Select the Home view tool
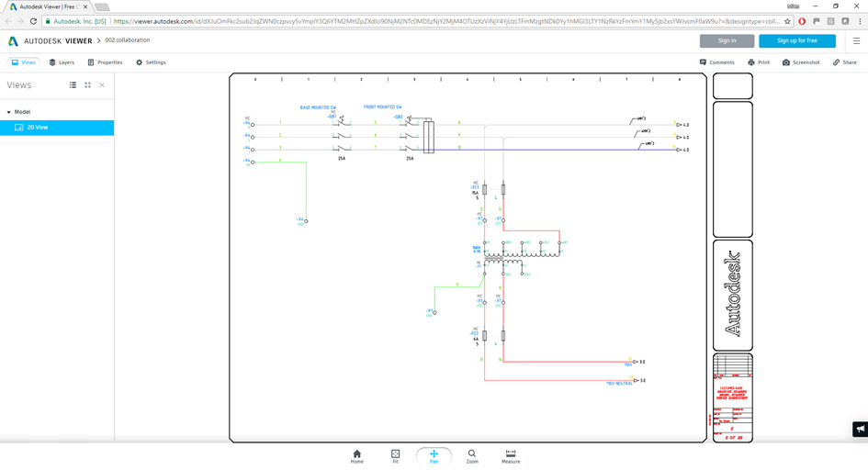Image resolution: width=868 pixels, height=470 pixels. (356, 456)
